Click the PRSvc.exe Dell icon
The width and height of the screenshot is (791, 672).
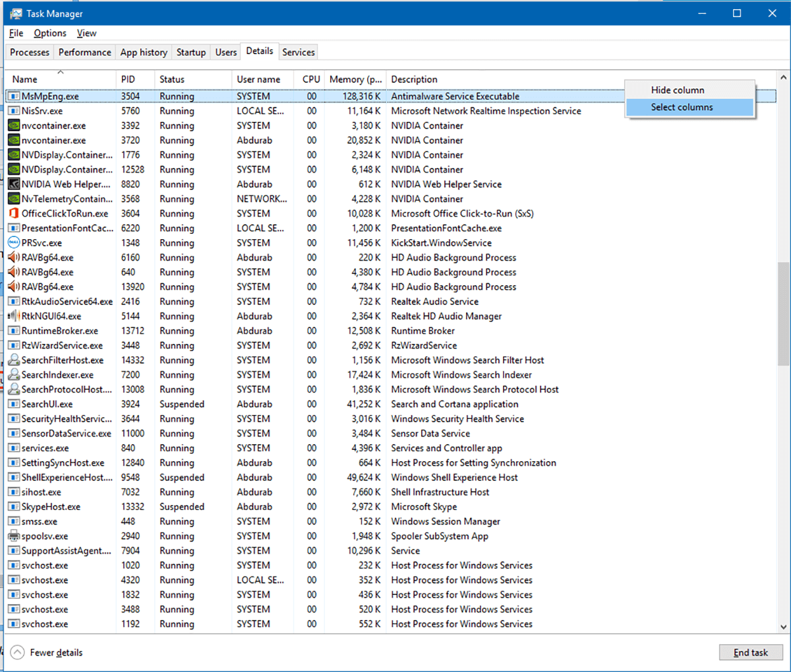point(13,242)
